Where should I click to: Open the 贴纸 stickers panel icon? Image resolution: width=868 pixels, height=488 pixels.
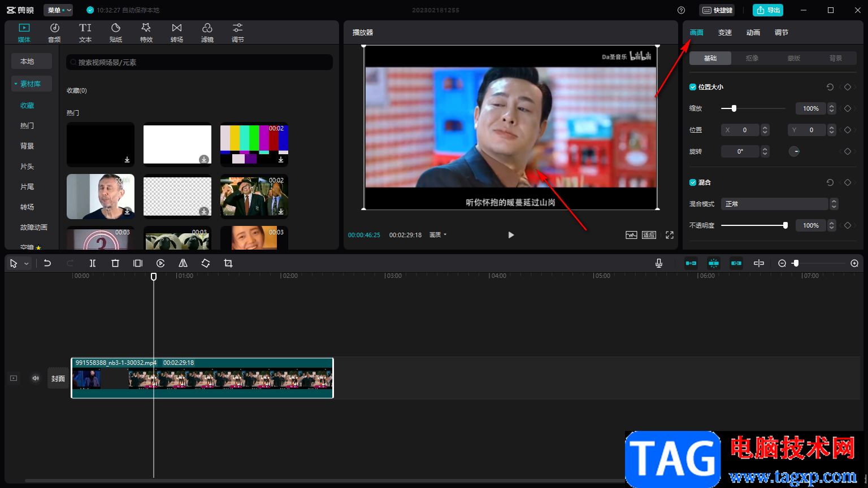coord(116,32)
